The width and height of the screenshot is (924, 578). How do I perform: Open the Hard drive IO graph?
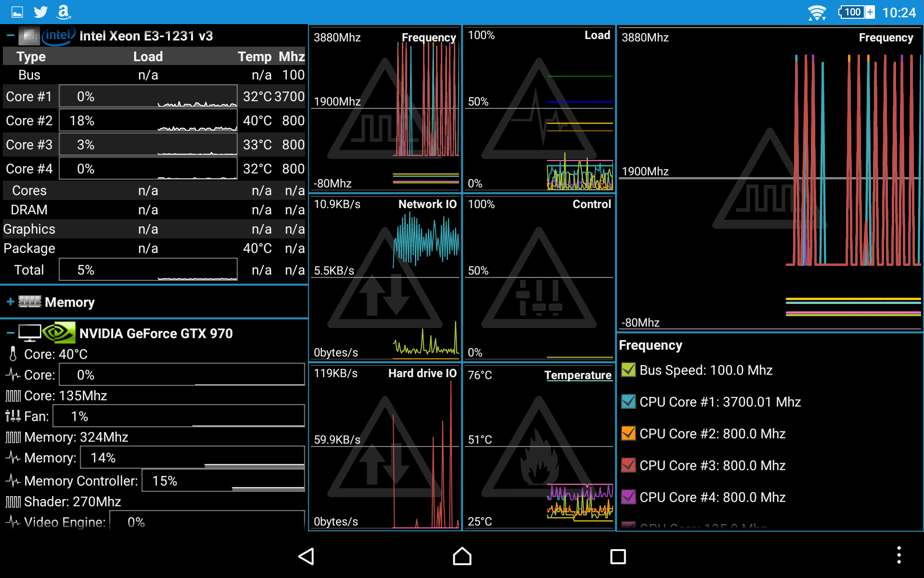385,447
